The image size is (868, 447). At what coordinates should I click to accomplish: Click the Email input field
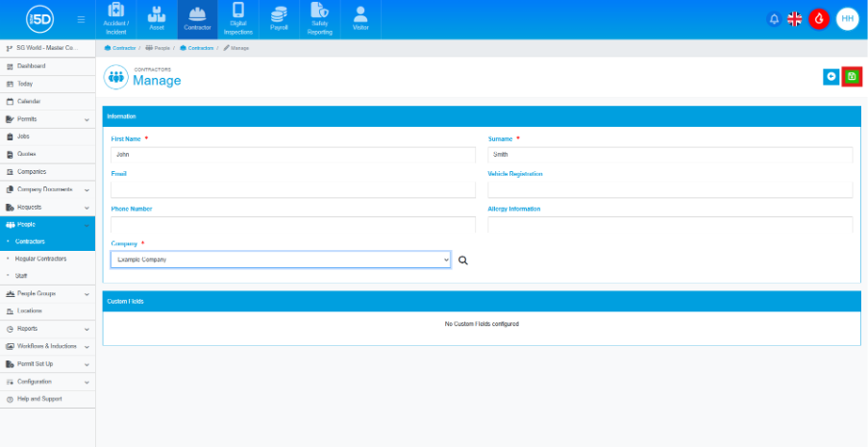click(x=293, y=189)
